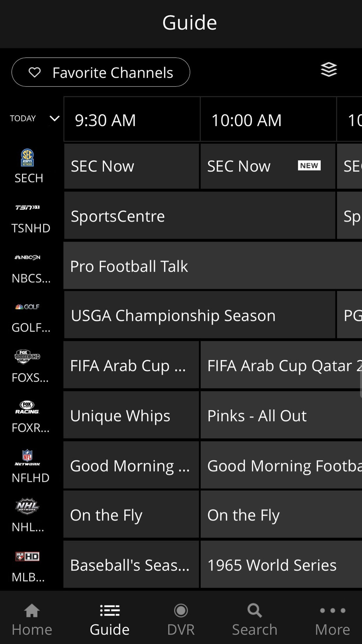This screenshot has height=644, width=362.
Task: Select the TSN HD channel logo
Action: point(28,208)
